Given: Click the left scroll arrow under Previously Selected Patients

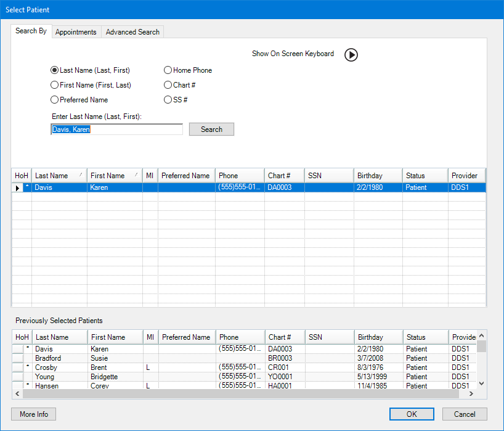Looking at the screenshot, I should tap(17, 393).
